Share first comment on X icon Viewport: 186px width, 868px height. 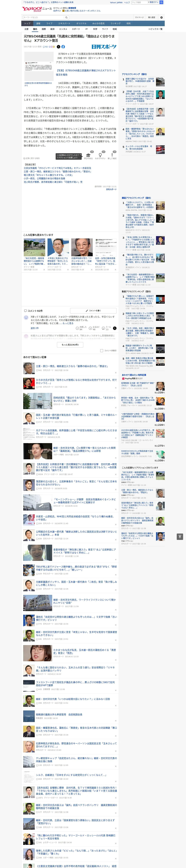coord(115,328)
